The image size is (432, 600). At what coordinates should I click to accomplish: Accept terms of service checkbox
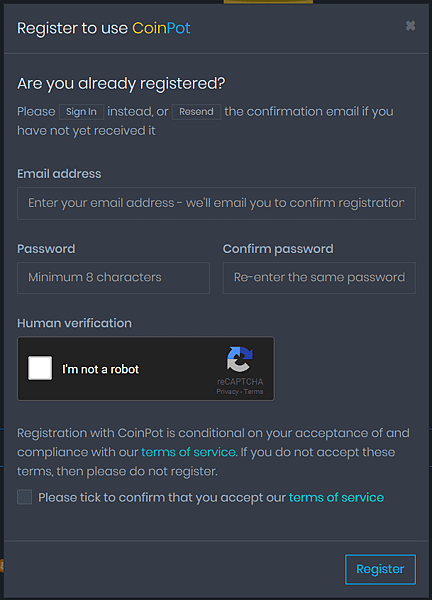point(24,497)
